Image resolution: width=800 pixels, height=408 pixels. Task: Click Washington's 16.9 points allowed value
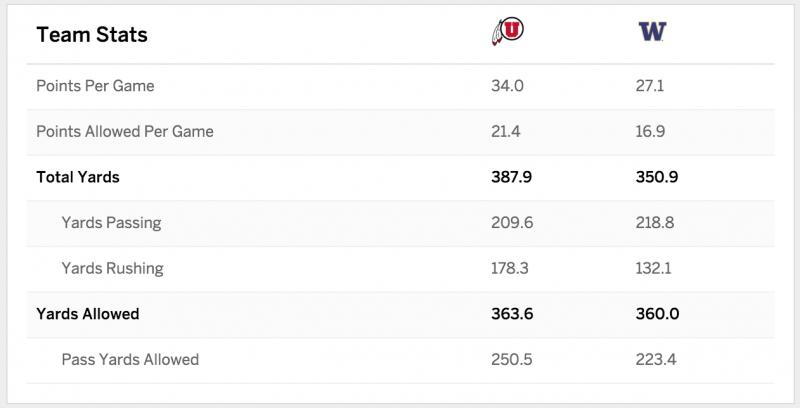tap(651, 132)
